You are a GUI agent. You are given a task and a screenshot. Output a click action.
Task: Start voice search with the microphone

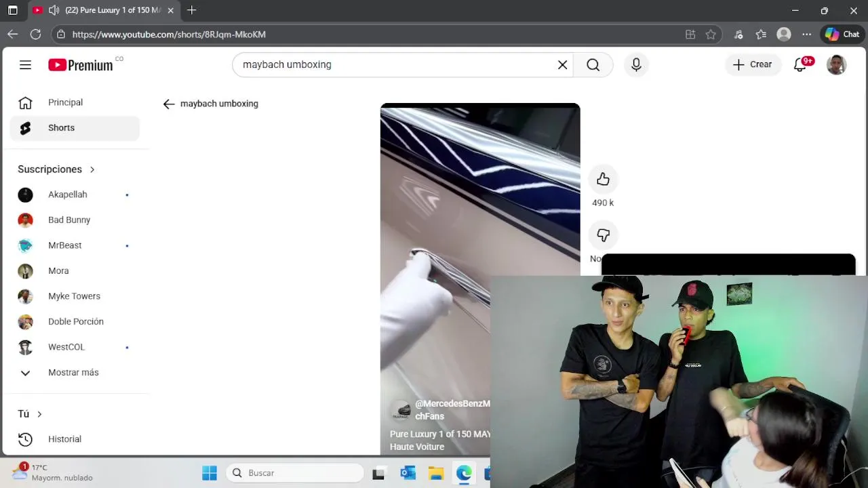pyautogui.click(x=636, y=64)
